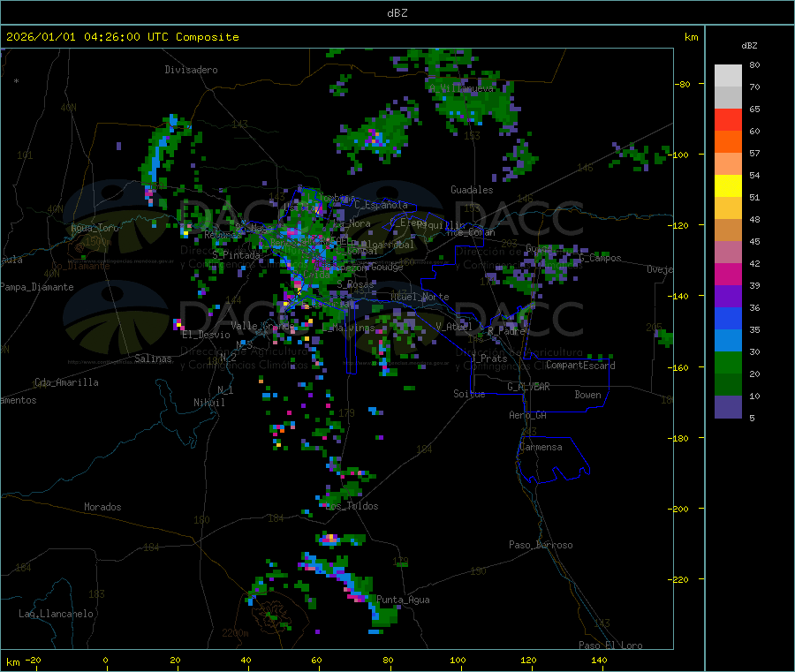Image resolution: width=795 pixels, height=672 pixels.
Task: Click the Soitue place label
Action: (x=469, y=394)
